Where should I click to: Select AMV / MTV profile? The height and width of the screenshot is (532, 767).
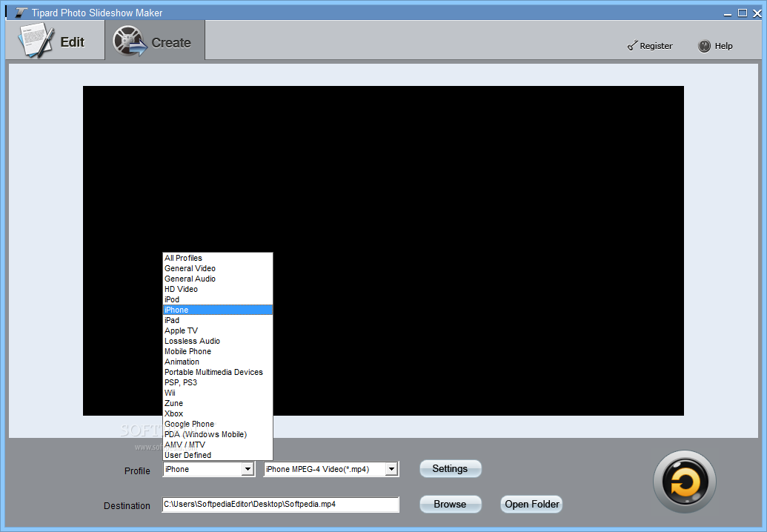tap(217, 445)
